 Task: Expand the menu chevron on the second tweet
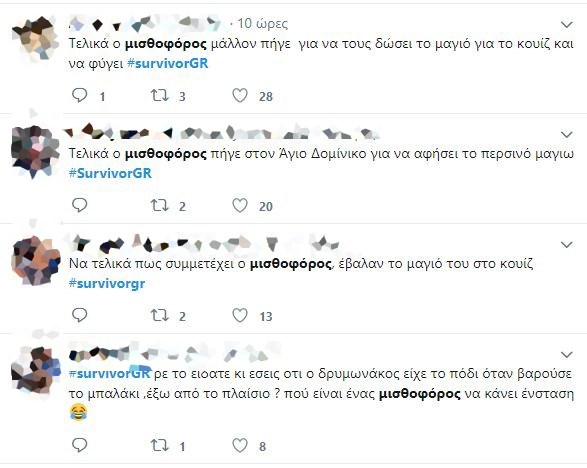point(567,134)
